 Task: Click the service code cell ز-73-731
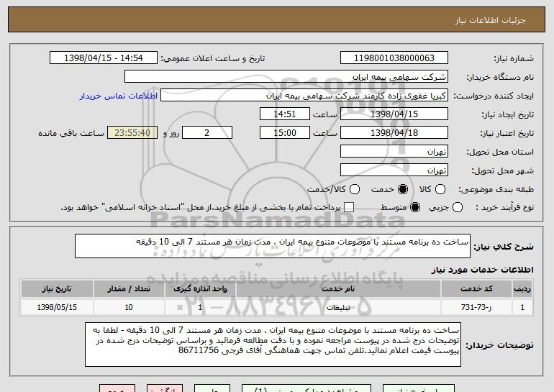(x=476, y=307)
